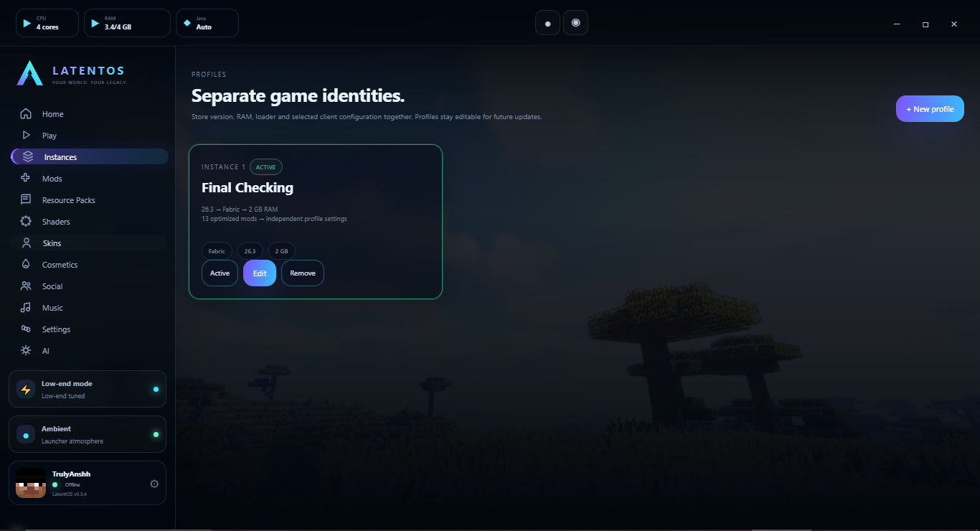The width and height of the screenshot is (980, 531).
Task: Select Instances in the sidebar
Action: point(89,156)
